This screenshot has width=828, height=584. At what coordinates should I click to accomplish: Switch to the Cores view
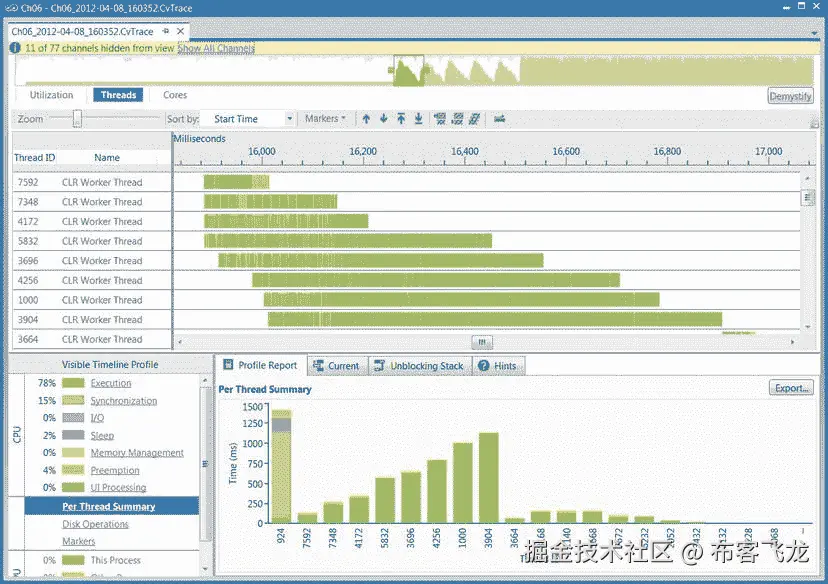(x=175, y=95)
